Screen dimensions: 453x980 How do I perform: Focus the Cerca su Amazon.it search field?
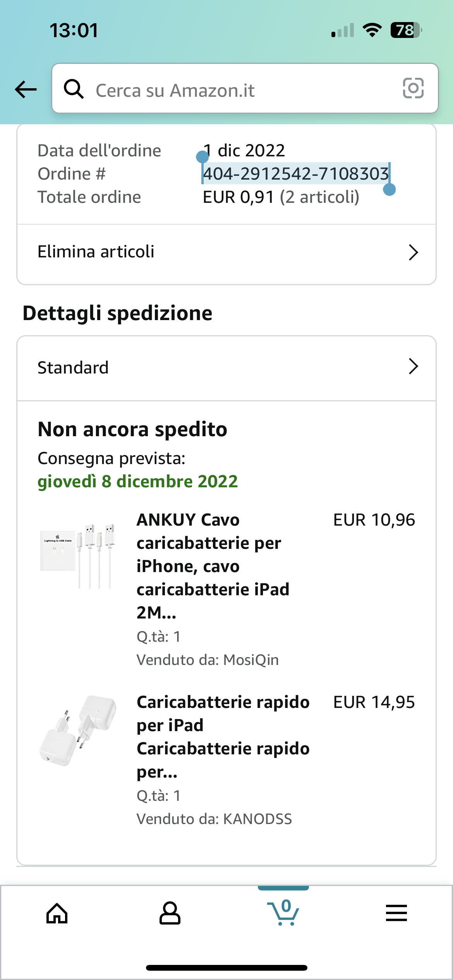pos(232,91)
